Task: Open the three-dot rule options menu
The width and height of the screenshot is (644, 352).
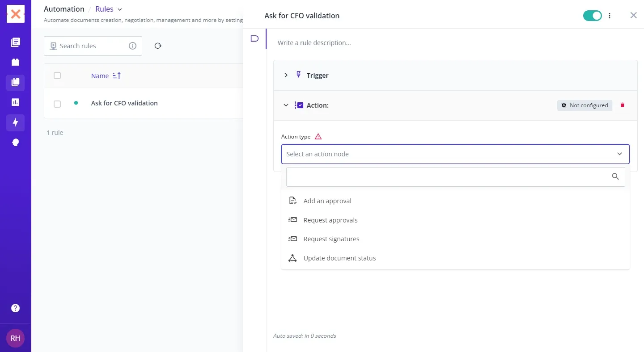Action: point(610,16)
